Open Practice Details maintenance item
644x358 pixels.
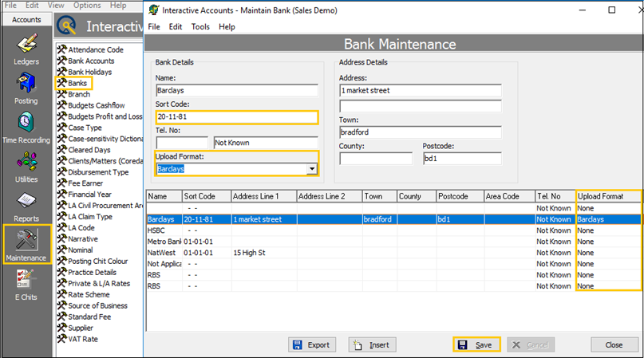[92, 272]
